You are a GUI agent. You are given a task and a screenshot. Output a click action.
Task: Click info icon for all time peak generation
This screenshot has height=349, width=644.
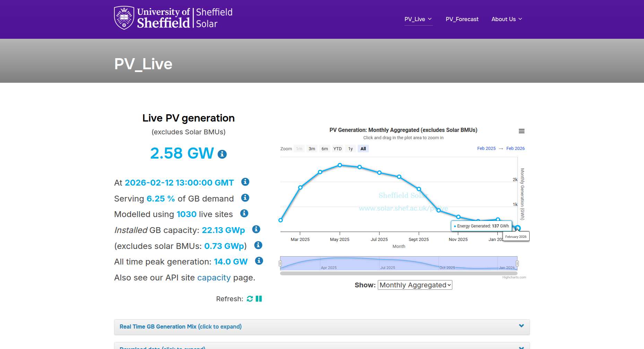(259, 261)
